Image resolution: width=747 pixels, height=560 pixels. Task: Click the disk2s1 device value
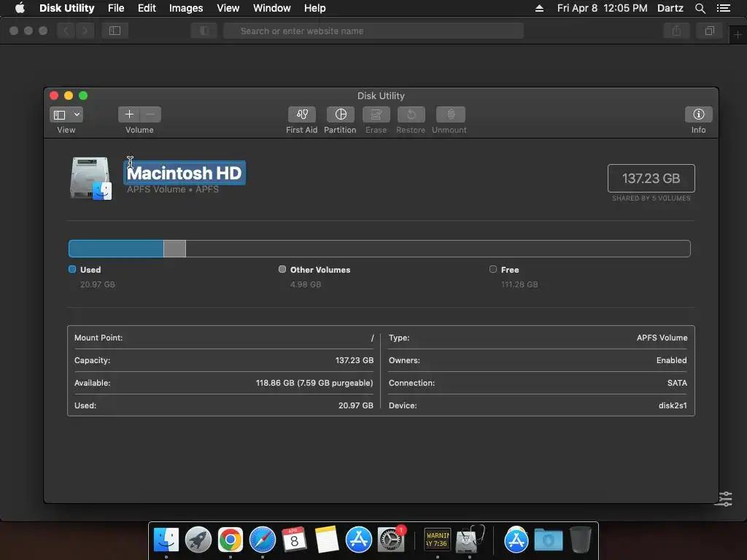[x=672, y=405]
